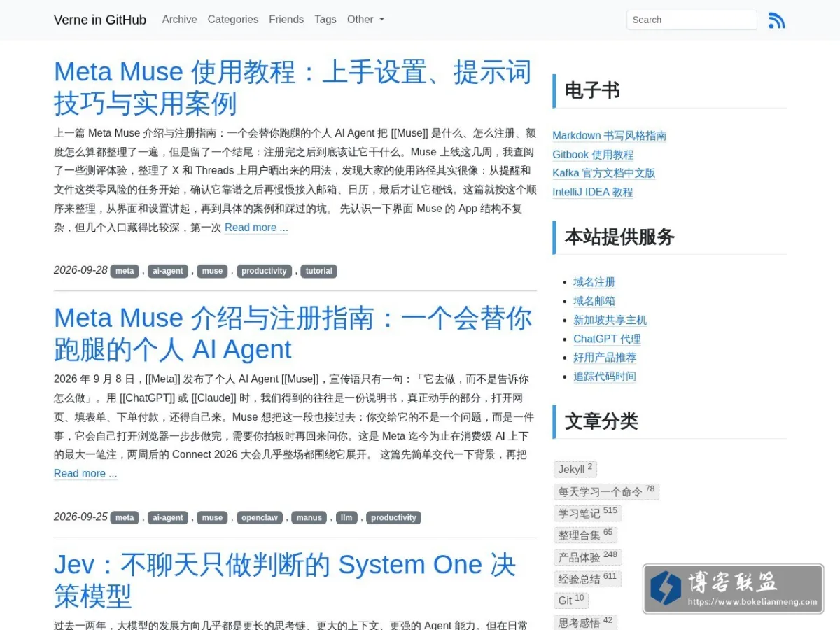Focus the Search input field
This screenshot has height=630, width=840.
(692, 20)
